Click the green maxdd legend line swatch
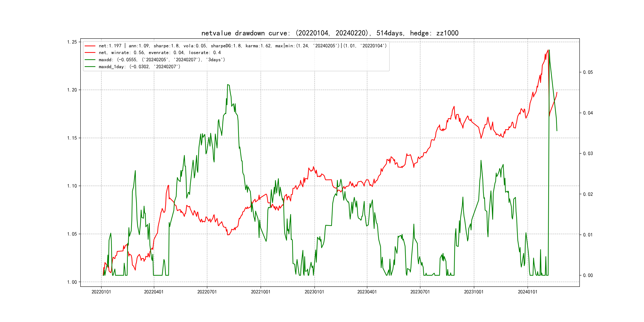The height and width of the screenshot is (322, 644). pyautogui.click(x=90, y=60)
